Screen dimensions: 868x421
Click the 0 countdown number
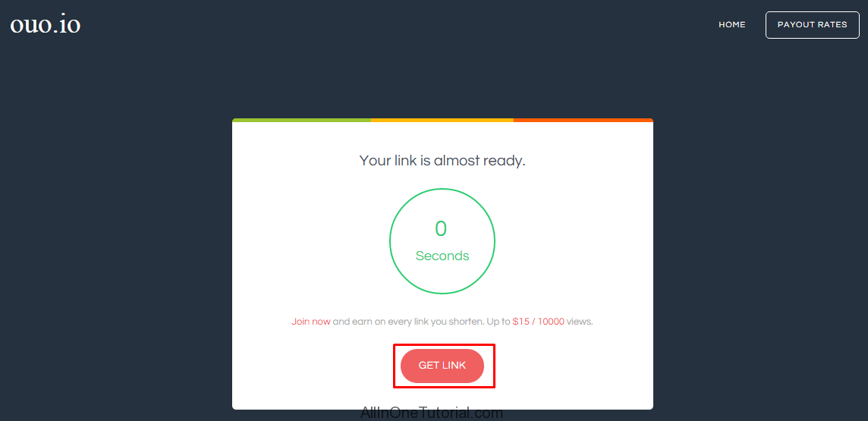pos(441,229)
